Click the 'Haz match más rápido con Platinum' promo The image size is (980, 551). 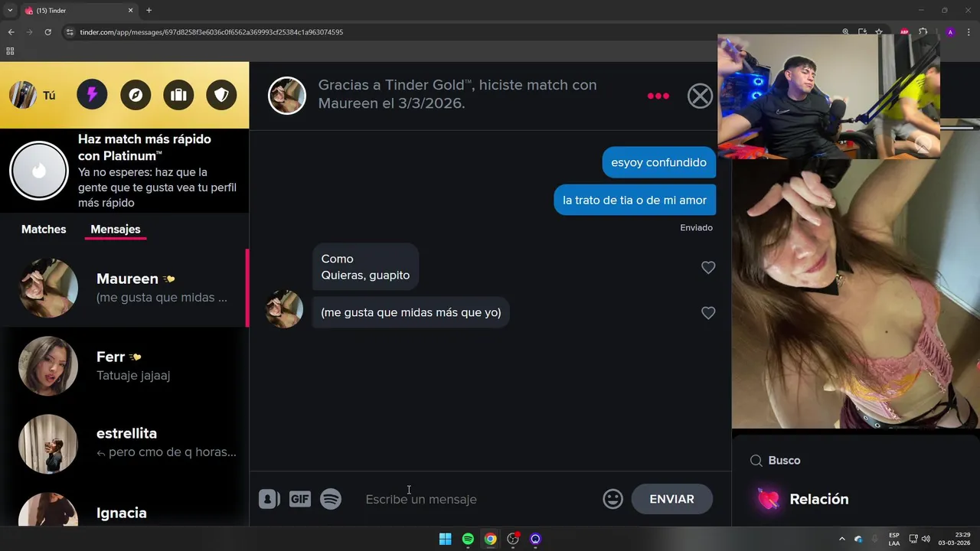tap(124, 171)
